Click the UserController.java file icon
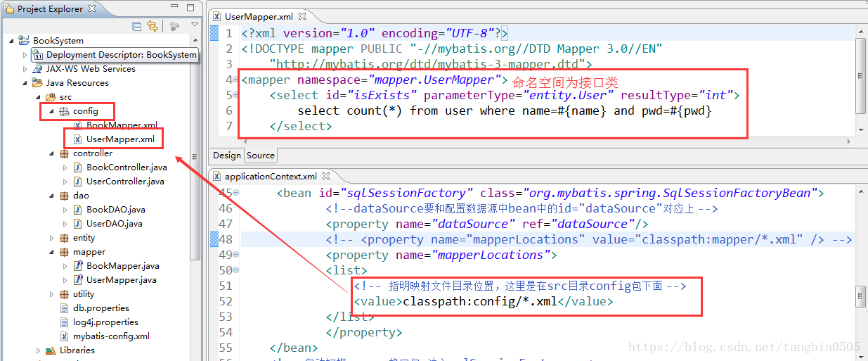The width and height of the screenshot is (868, 361). coord(77,182)
